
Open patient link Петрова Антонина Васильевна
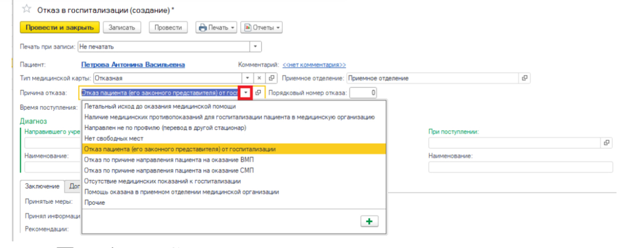click(x=133, y=65)
